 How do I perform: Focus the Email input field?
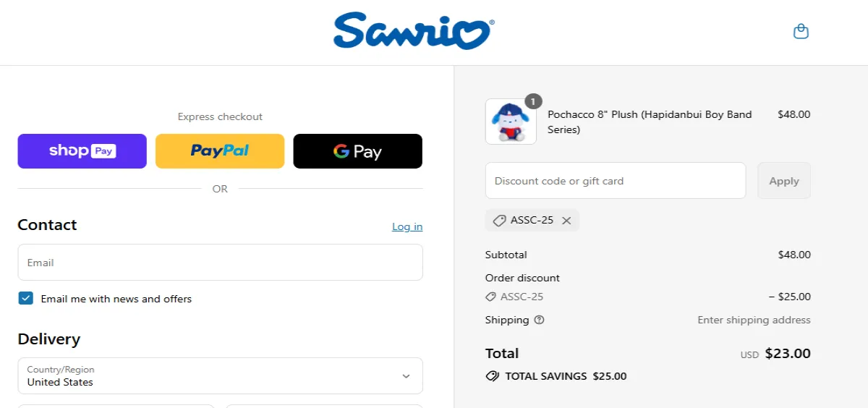[220, 263]
